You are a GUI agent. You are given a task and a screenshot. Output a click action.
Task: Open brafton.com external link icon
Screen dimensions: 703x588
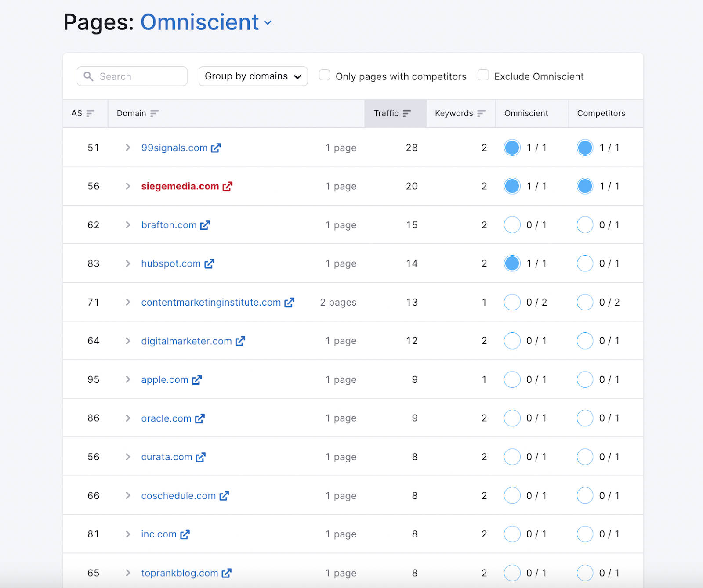pos(205,225)
